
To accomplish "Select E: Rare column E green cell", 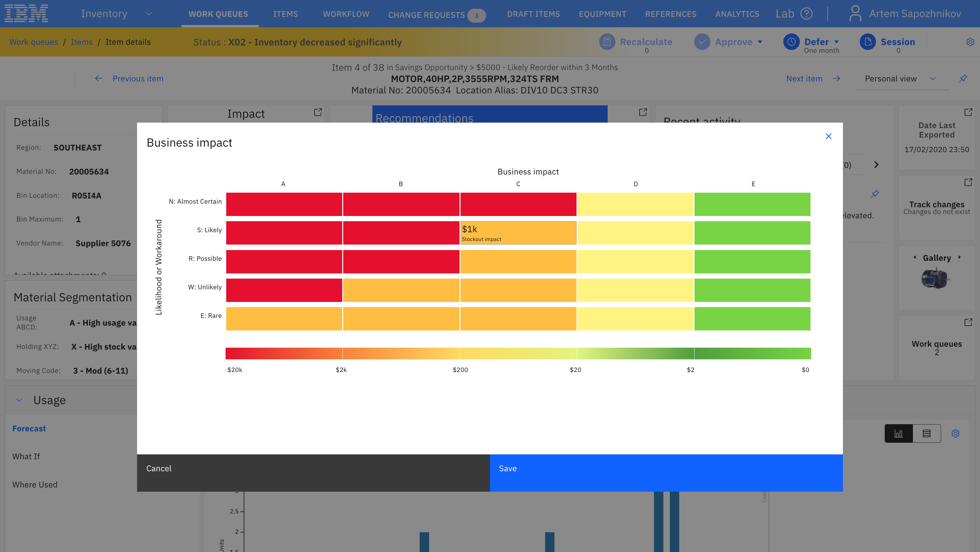I will pos(752,318).
